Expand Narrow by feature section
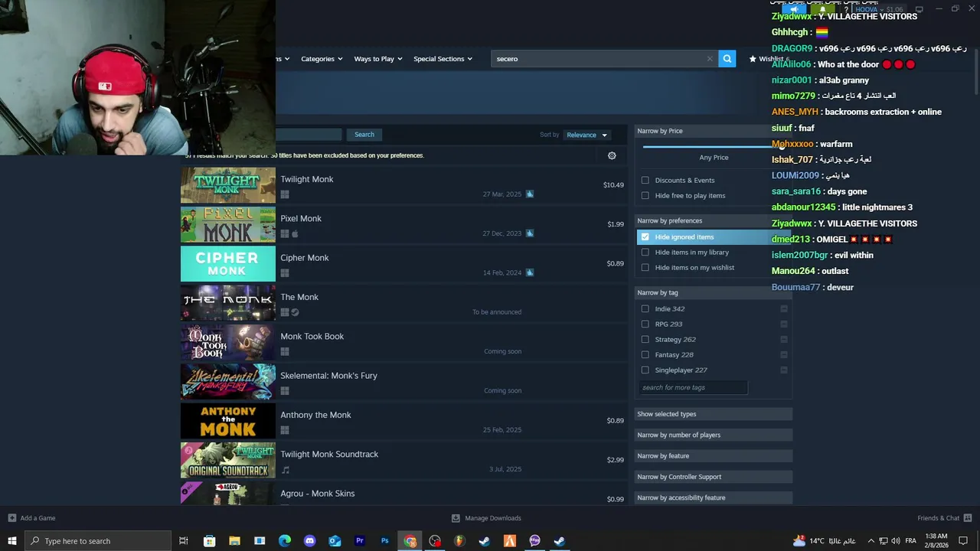Screen dimensions: 980x551 [x=714, y=456]
